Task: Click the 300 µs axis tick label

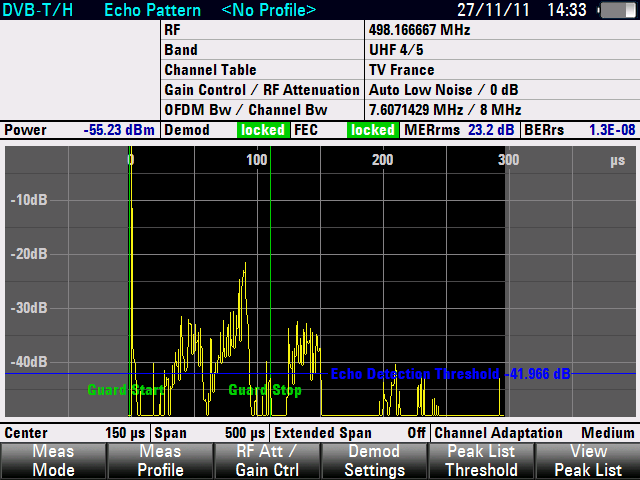Action: tap(509, 160)
